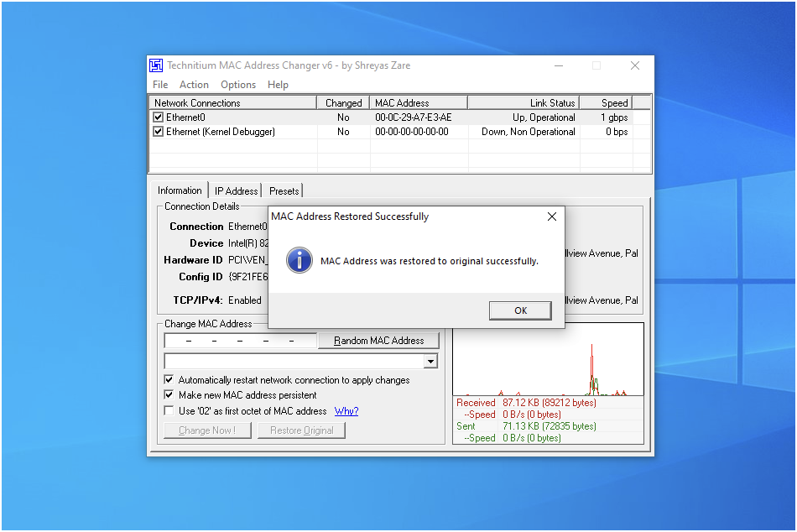
Task: Switch to the IP Address tab
Action: 236,190
